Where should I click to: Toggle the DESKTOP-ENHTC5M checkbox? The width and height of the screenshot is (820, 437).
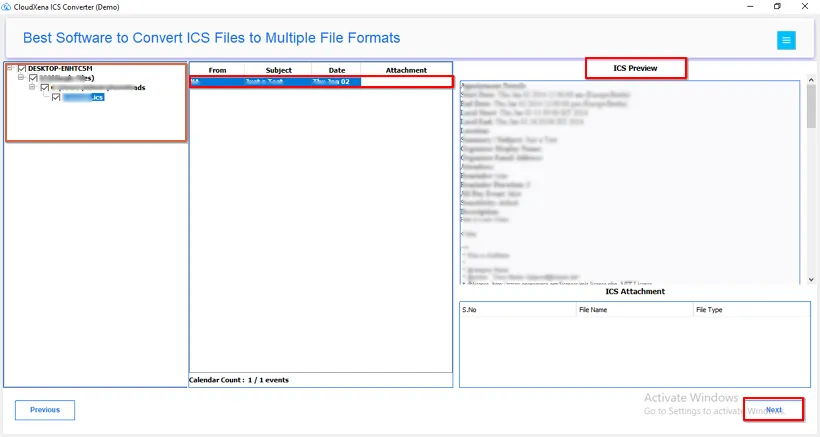tap(22, 68)
